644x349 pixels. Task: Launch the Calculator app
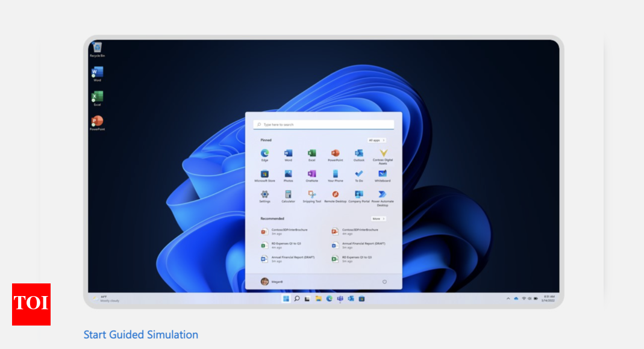[x=288, y=196]
